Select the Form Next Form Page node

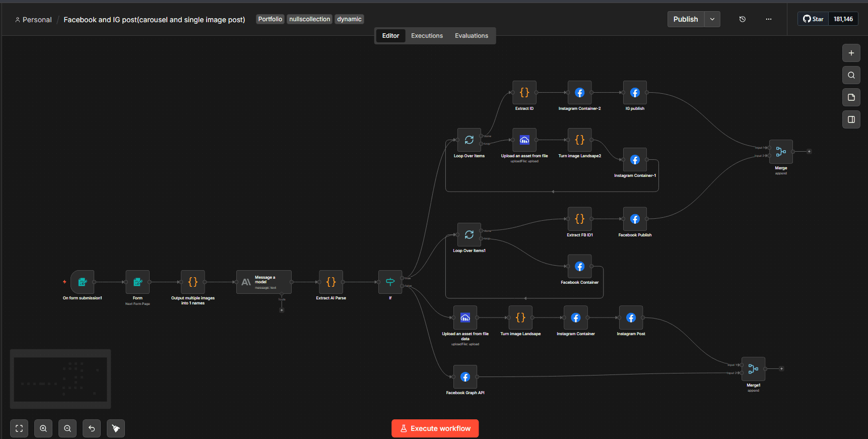(138, 282)
